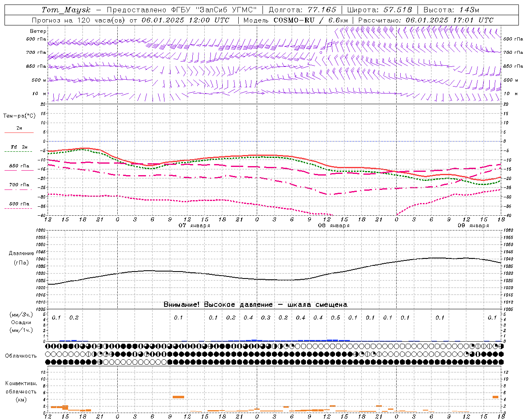Click the Прогноз на 120 часа(ов) text

pos(78,20)
